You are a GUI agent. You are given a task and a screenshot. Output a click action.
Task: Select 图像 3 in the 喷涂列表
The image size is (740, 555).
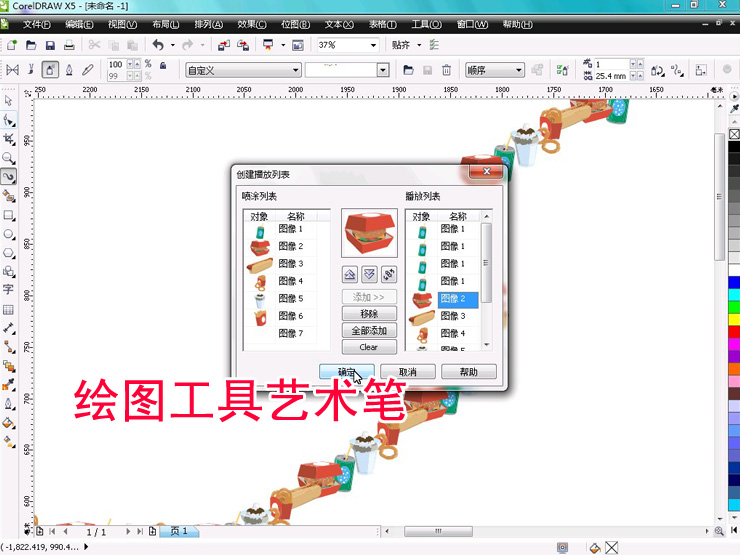coord(290,264)
